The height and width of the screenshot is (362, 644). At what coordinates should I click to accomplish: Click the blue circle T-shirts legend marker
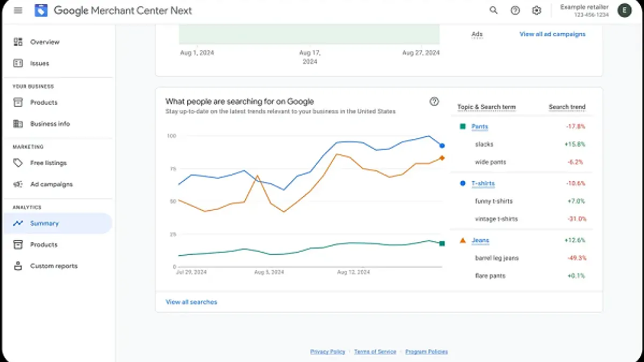[463, 183]
